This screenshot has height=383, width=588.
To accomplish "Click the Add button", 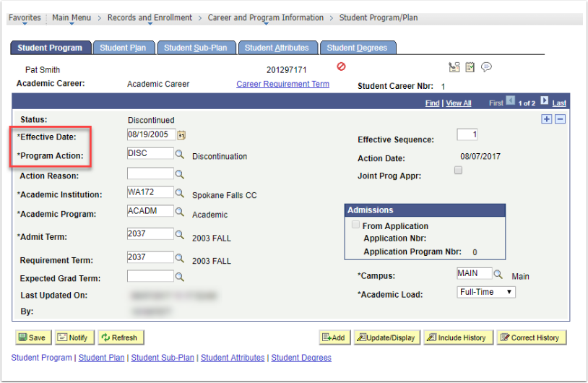I will pyautogui.click(x=334, y=337).
